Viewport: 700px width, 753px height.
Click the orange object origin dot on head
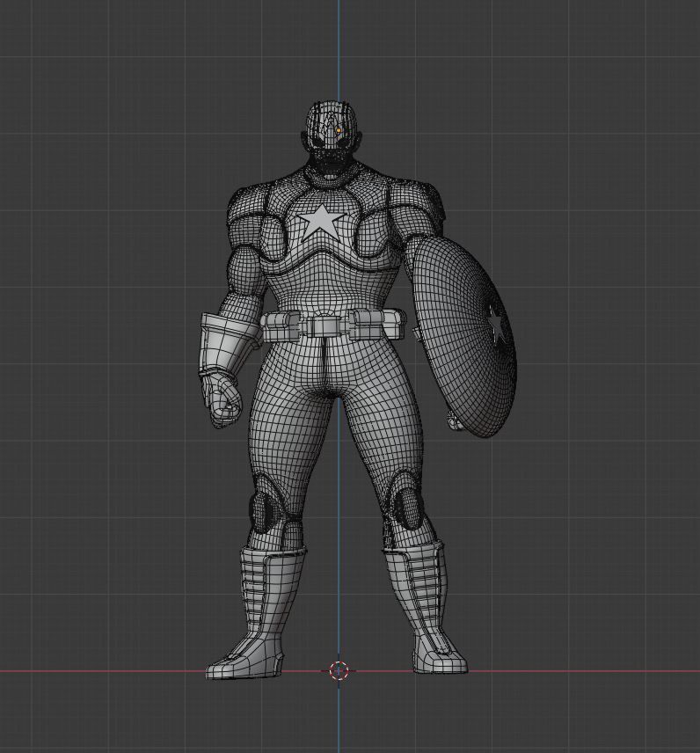[339, 130]
